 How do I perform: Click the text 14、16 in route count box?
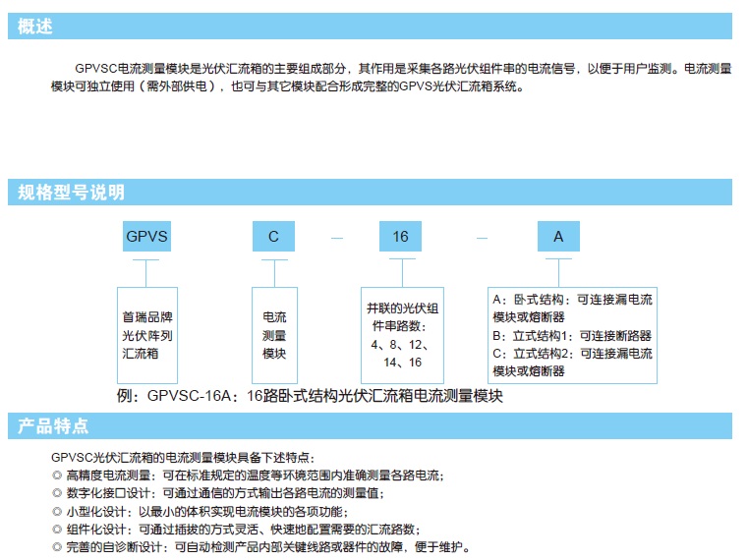pos(403,363)
